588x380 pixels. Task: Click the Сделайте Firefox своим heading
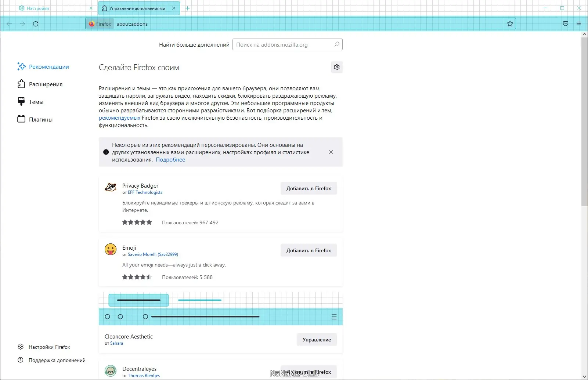(139, 68)
